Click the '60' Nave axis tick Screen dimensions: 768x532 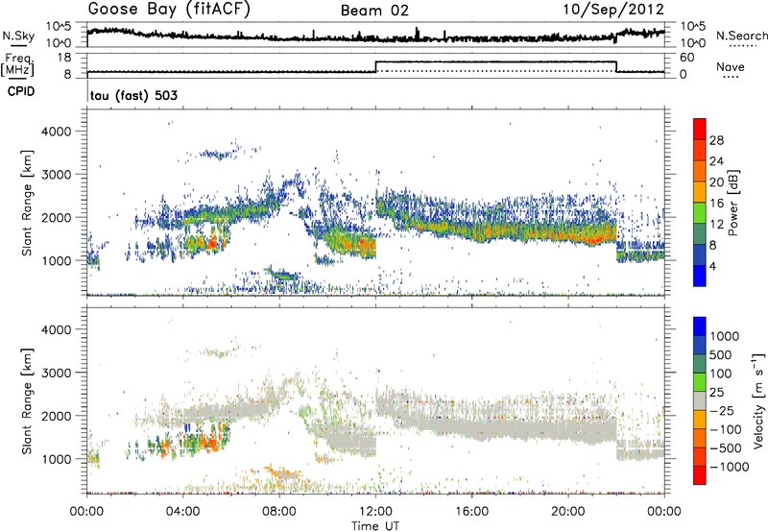tap(687, 58)
